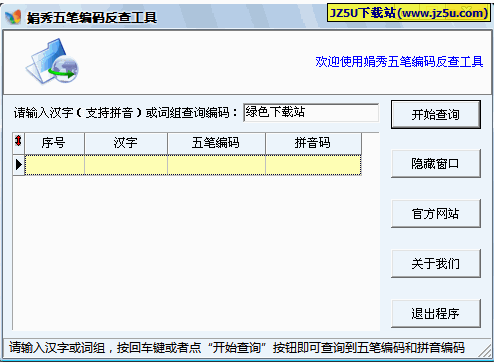Click the empty yellow cell under 序号
This screenshot has height=363, width=494.
coord(54,165)
